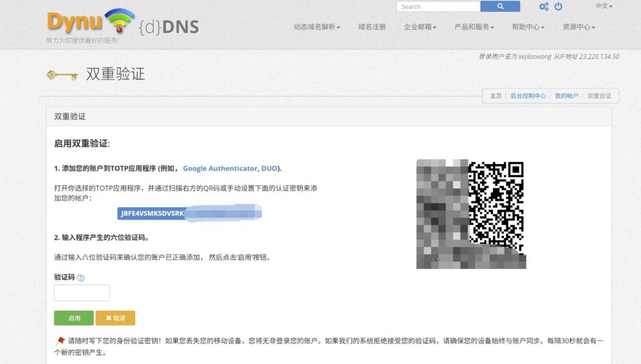This screenshot has height=364, width=641.
Task: Click the 验证码 input field
Action: 81,292
